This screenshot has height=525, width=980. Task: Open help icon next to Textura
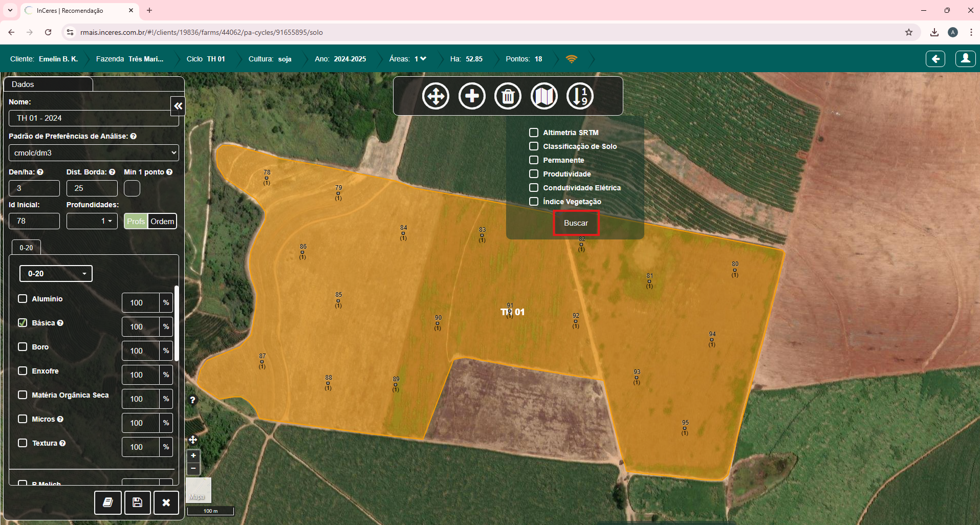point(62,443)
